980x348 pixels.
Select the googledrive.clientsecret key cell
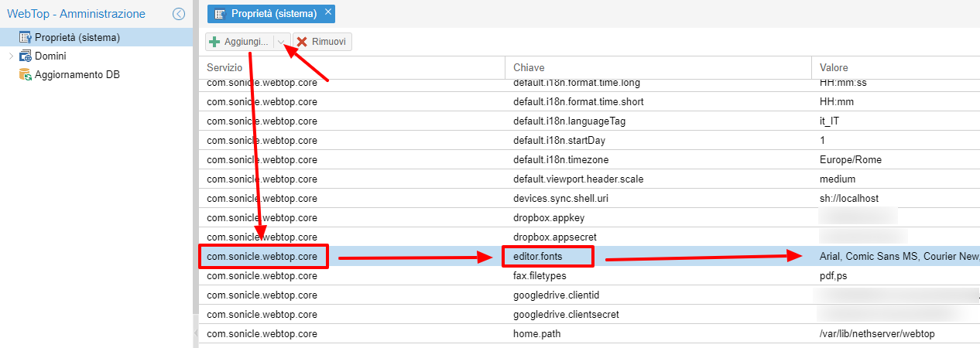click(658, 314)
